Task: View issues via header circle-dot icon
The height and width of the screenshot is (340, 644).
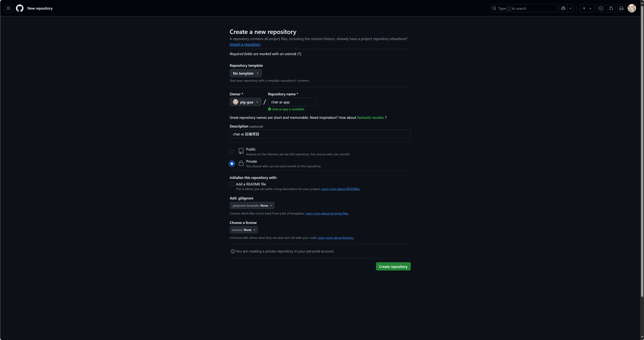Action: [x=600, y=8]
